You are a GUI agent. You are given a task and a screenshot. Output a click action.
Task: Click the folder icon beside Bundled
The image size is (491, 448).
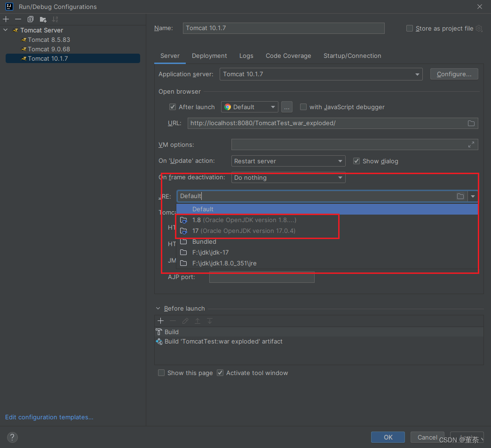click(x=183, y=242)
